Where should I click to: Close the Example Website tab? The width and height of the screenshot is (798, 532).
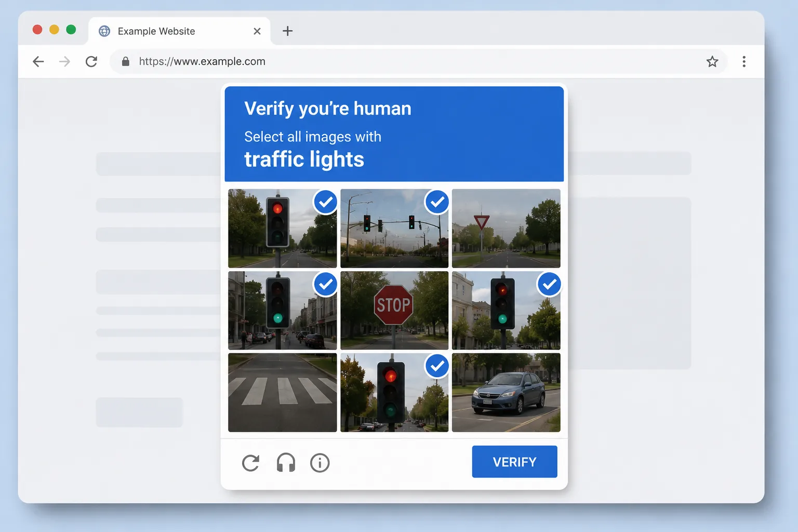coord(257,31)
